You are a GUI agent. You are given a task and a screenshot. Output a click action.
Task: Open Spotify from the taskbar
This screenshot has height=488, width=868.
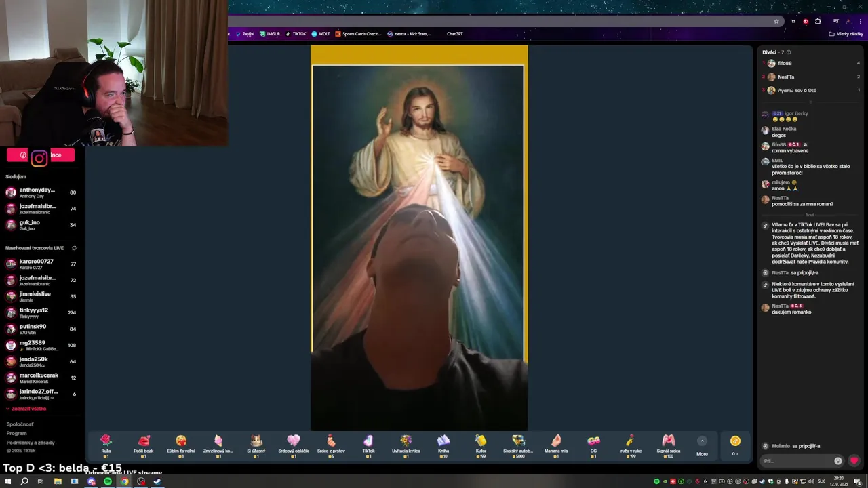(107, 481)
